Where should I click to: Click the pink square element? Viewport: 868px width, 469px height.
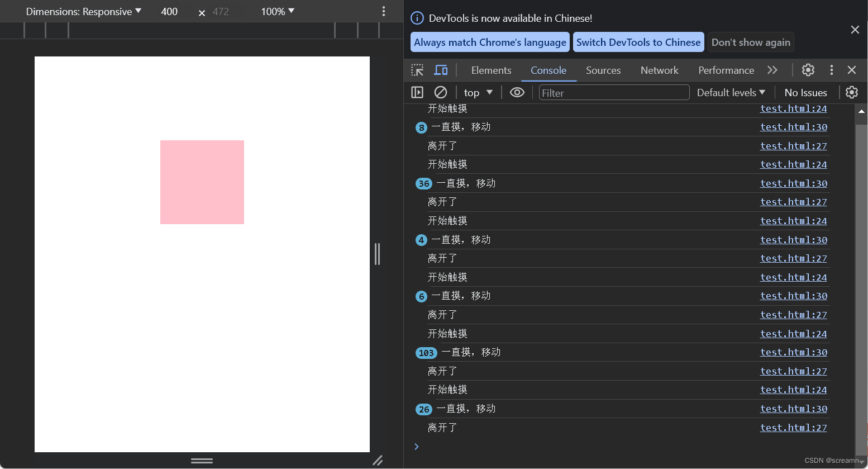point(202,182)
